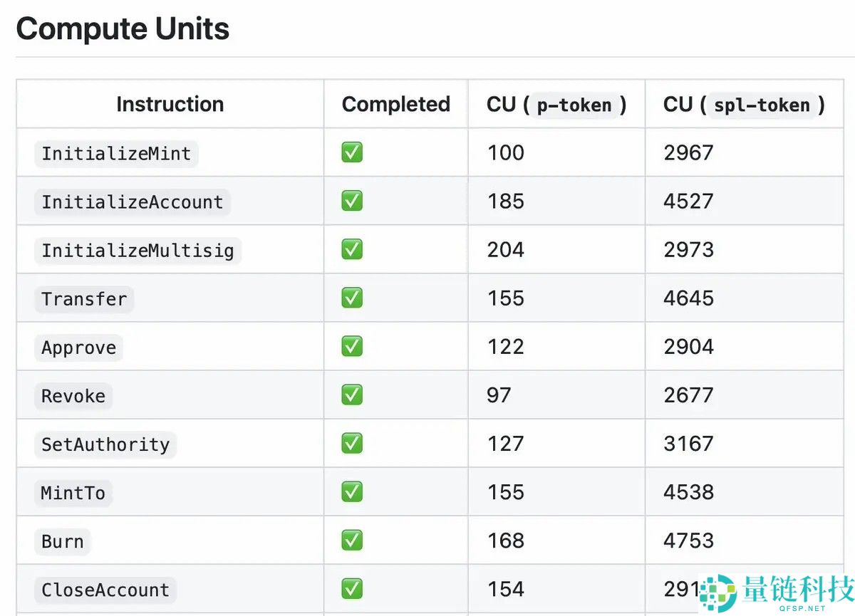Image resolution: width=855 pixels, height=616 pixels.
Task: Click the Transfer instruction name
Action: tap(84, 299)
